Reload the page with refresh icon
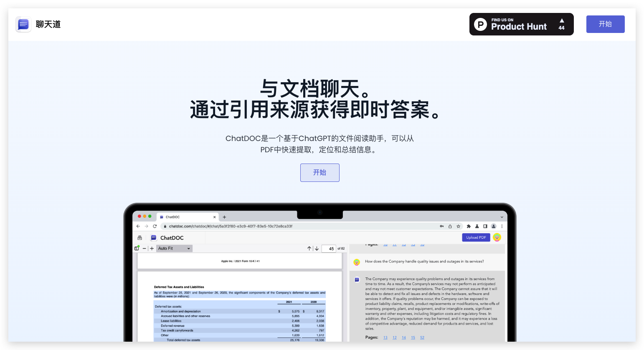 155,226
